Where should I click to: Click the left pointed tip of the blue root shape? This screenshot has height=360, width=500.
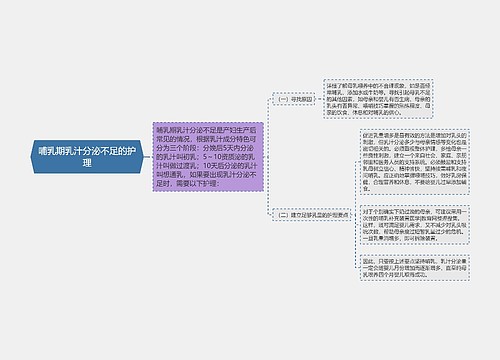click(x=32, y=157)
